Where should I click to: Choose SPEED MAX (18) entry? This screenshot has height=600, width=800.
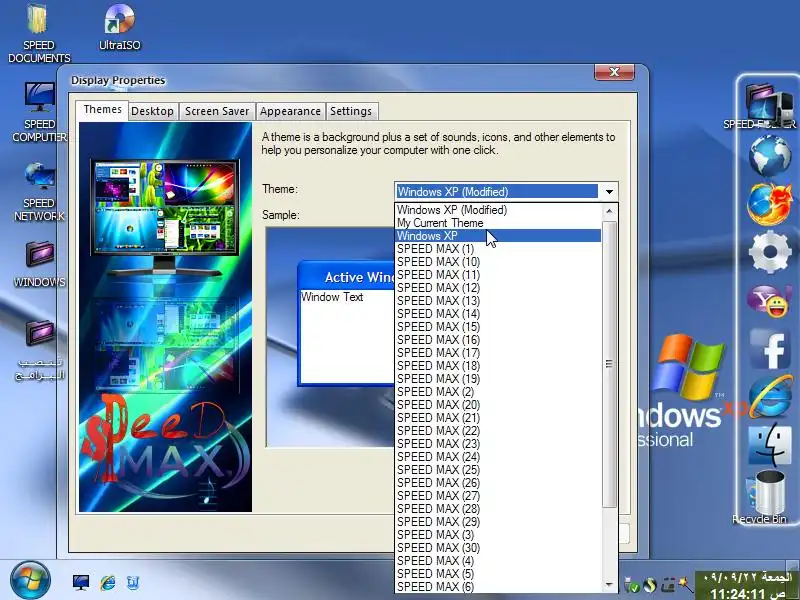click(498, 366)
